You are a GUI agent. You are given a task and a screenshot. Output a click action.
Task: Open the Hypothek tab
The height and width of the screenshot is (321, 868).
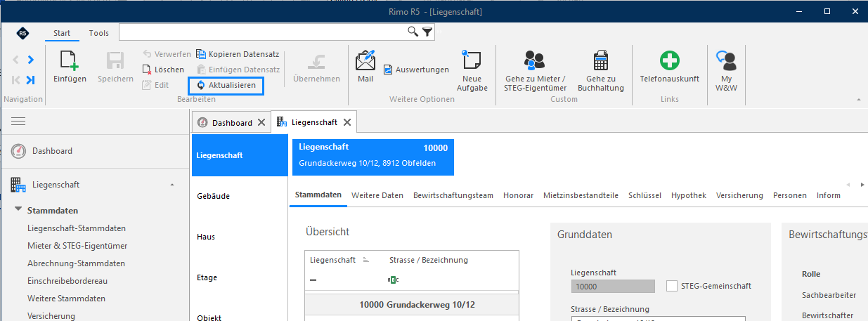pos(689,195)
